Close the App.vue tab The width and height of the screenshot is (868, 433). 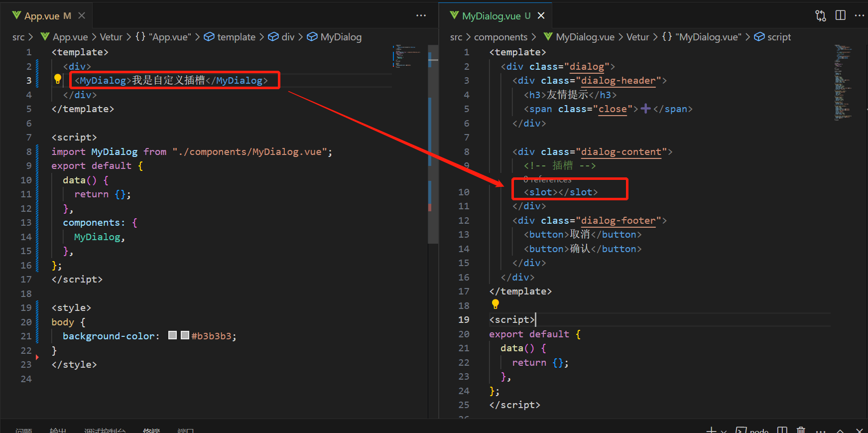(x=82, y=16)
